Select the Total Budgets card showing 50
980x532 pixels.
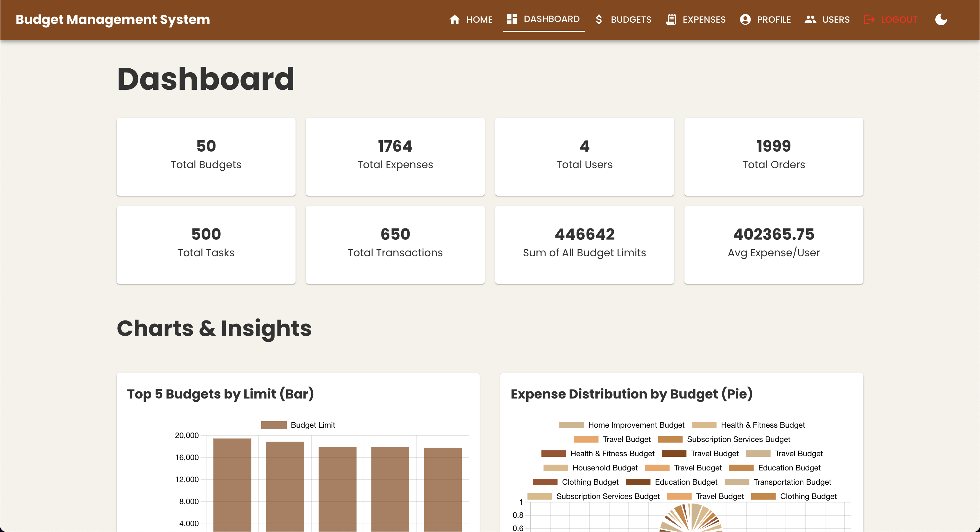point(206,157)
